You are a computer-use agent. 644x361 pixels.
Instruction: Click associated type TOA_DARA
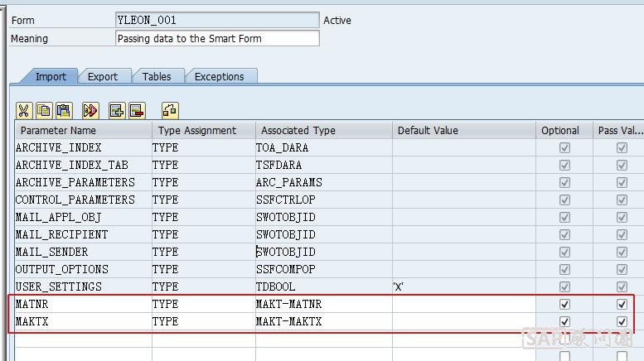coord(282,147)
